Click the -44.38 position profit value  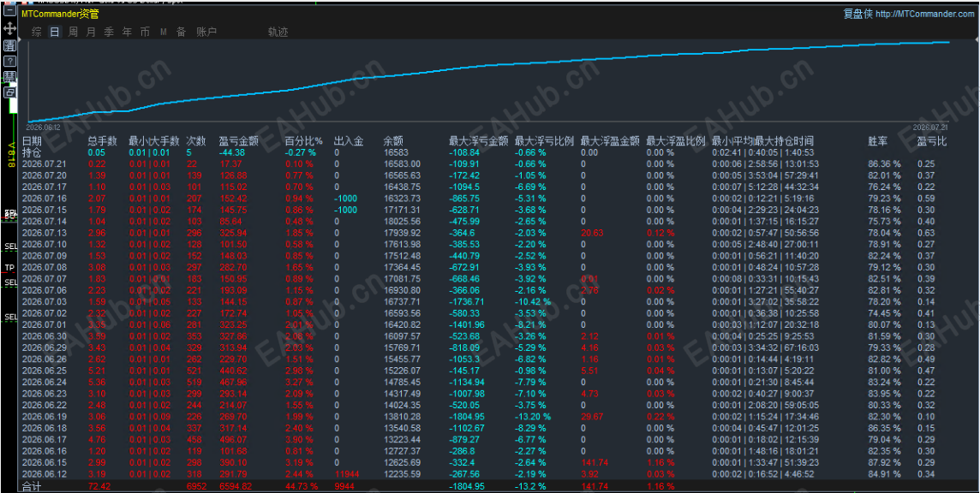232,152
